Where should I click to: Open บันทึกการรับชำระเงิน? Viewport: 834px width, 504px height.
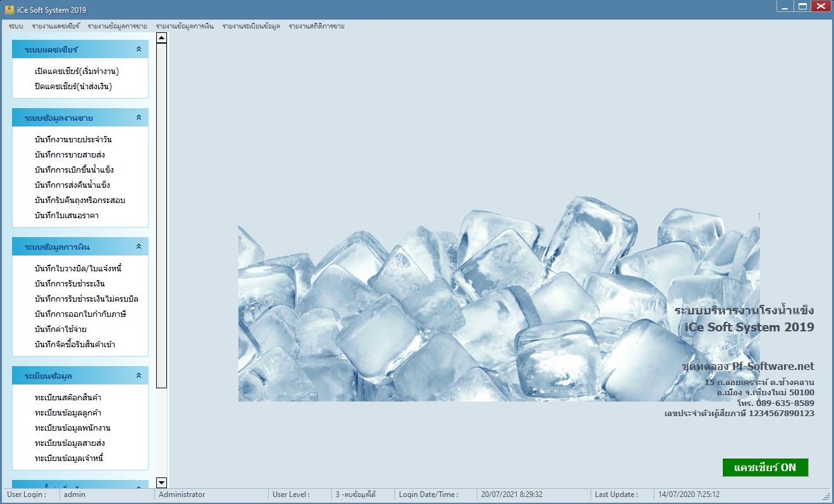[70, 284]
